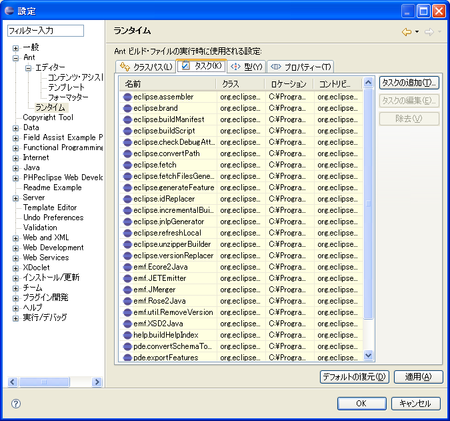This screenshot has width=450, height=421.
Task: Click the eclipse.assembler task icon
Action: coord(127,97)
